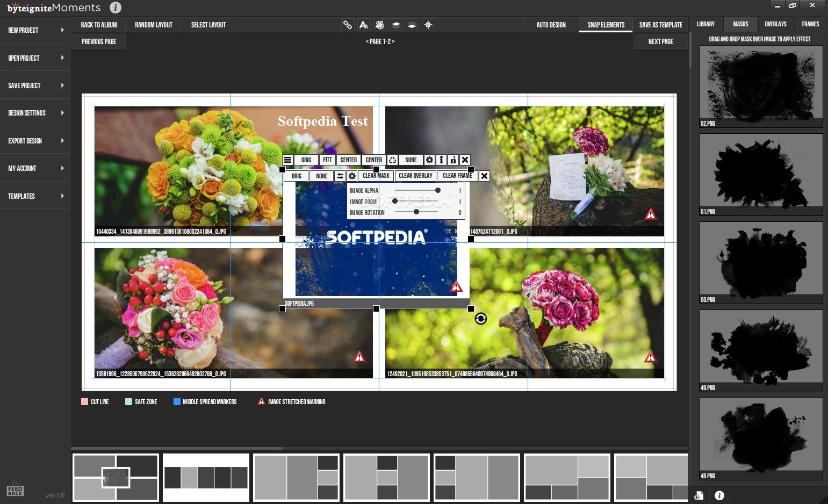Expand the My Account menu
828x504 pixels.
pyautogui.click(x=35, y=168)
